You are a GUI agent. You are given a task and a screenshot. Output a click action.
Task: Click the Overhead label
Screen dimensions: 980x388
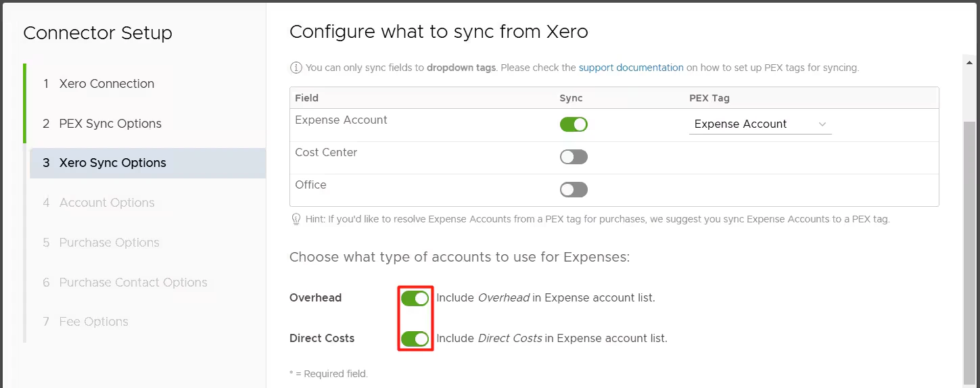(x=315, y=297)
